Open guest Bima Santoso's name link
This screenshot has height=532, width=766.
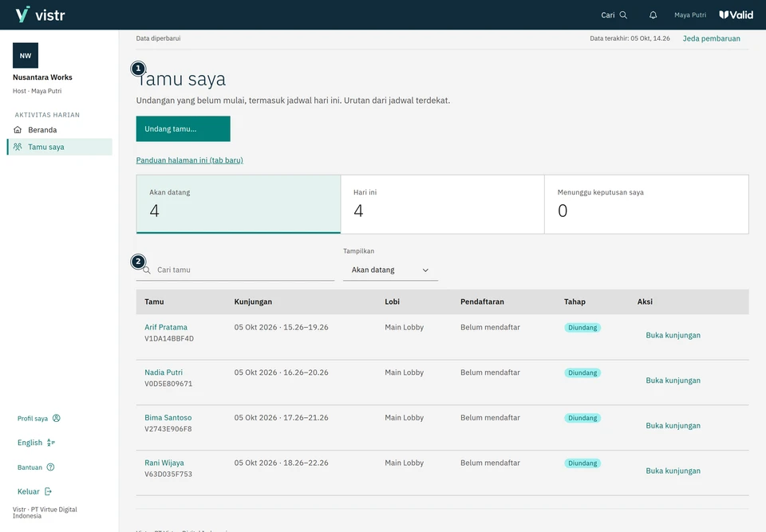(x=168, y=418)
